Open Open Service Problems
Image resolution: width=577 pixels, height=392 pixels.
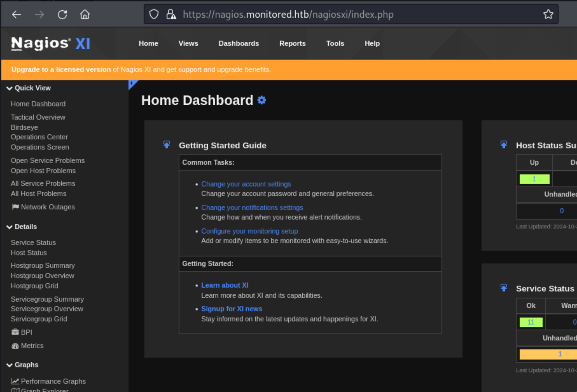coord(48,161)
